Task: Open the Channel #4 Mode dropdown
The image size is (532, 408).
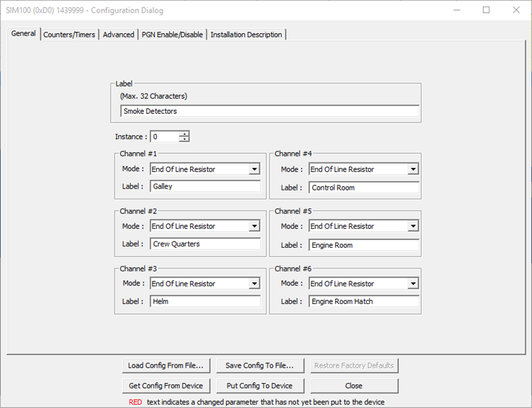Action: 413,169
